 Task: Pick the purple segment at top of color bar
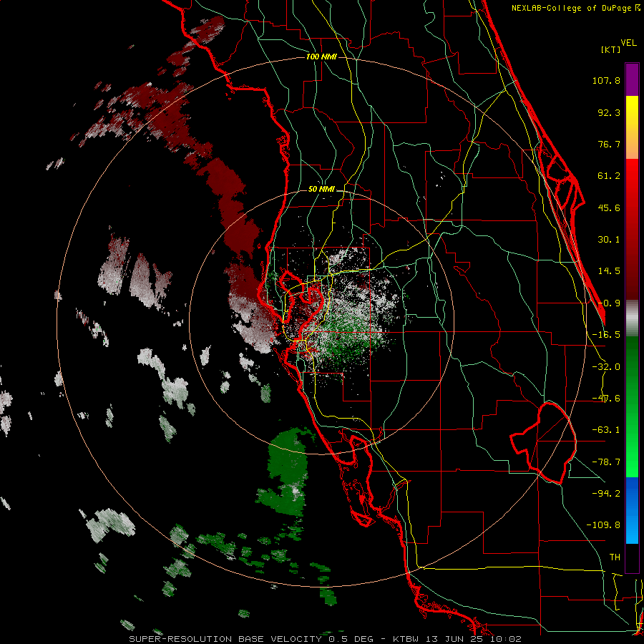(x=632, y=79)
